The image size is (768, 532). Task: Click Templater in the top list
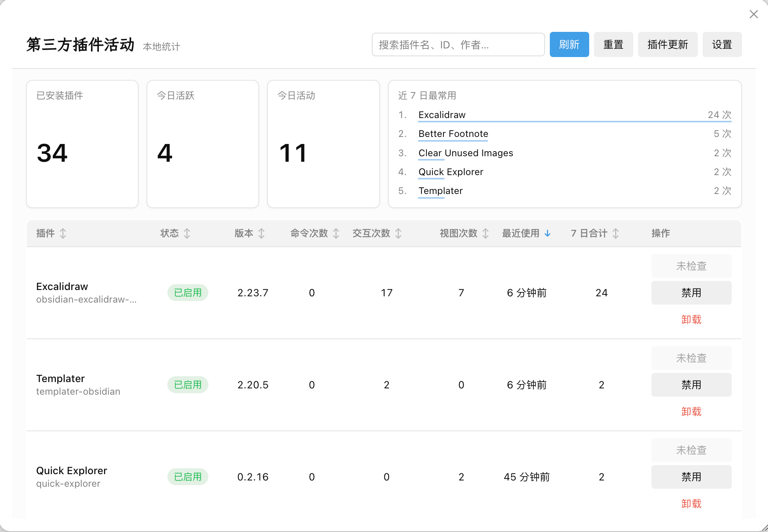coord(440,191)
